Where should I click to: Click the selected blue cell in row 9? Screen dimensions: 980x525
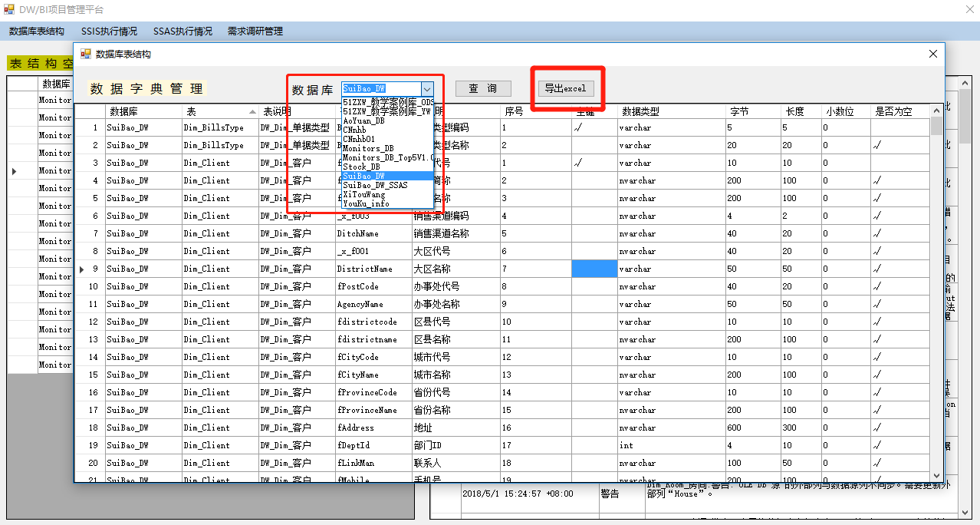pyautogui.click(x=594, y=269)
